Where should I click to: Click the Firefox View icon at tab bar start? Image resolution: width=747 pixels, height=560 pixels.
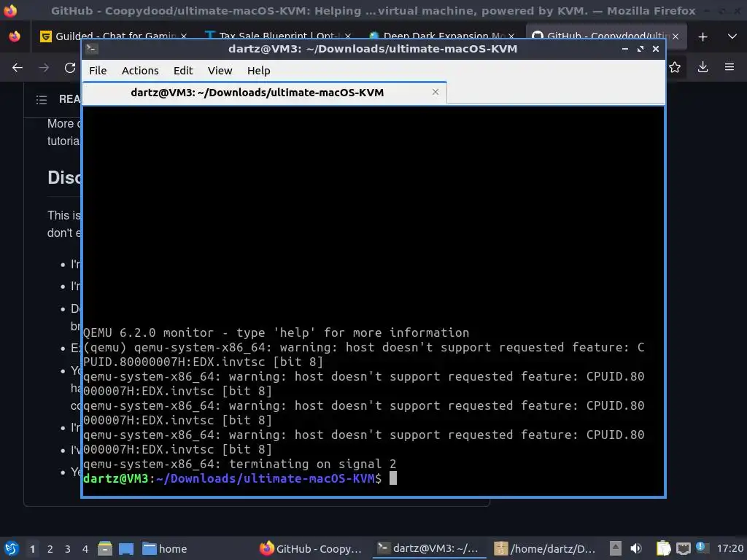(x=15, y=36)
